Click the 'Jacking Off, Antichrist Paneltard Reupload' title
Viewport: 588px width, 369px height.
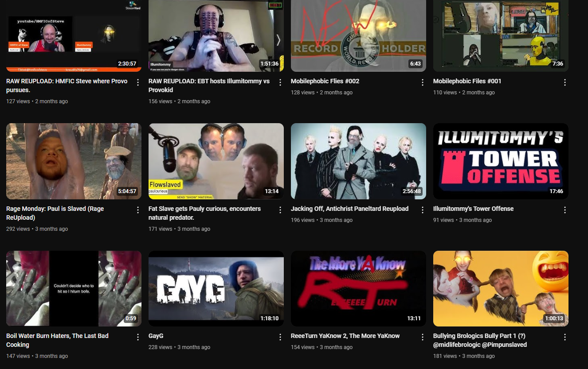(350, 209)
